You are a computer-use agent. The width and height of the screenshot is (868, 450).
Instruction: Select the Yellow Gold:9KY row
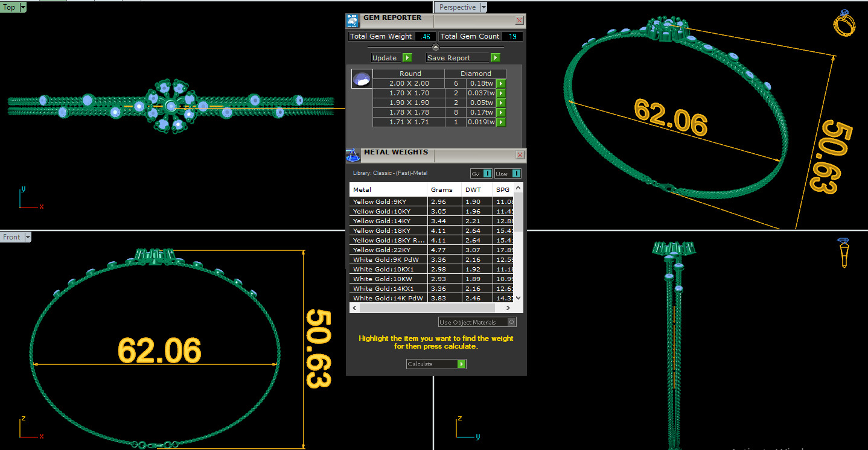[x=431, y=201]
